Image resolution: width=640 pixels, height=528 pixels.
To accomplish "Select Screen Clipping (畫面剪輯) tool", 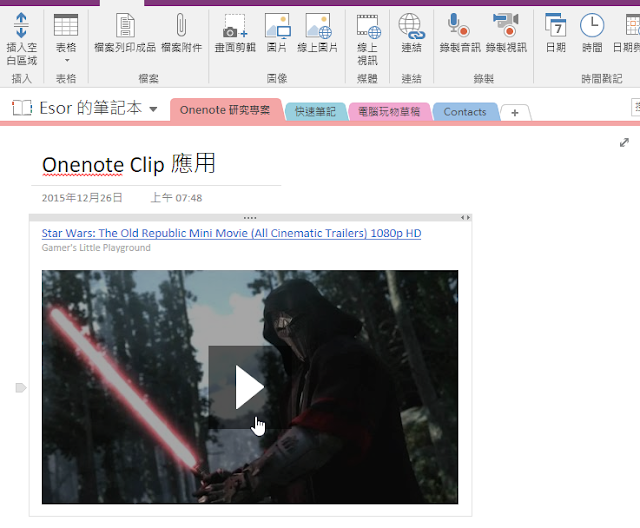I will [x=235, y=26].
